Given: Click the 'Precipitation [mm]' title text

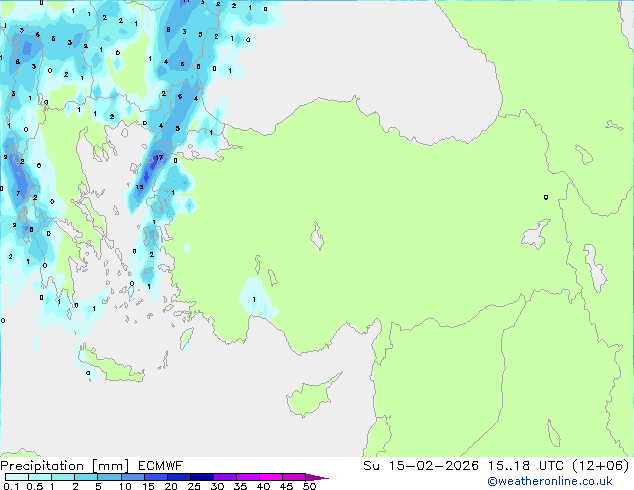Looking at the screenshot, I should coord(65,466).
